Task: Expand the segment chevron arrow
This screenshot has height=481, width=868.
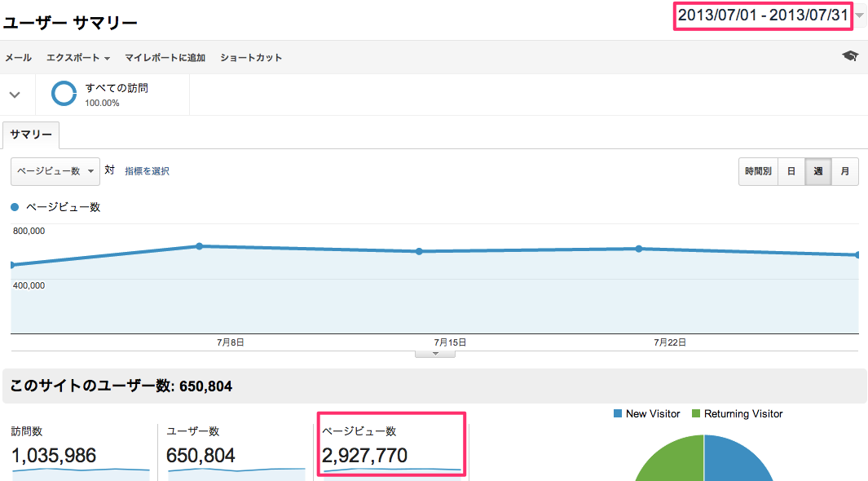Action: click(15, 95)
